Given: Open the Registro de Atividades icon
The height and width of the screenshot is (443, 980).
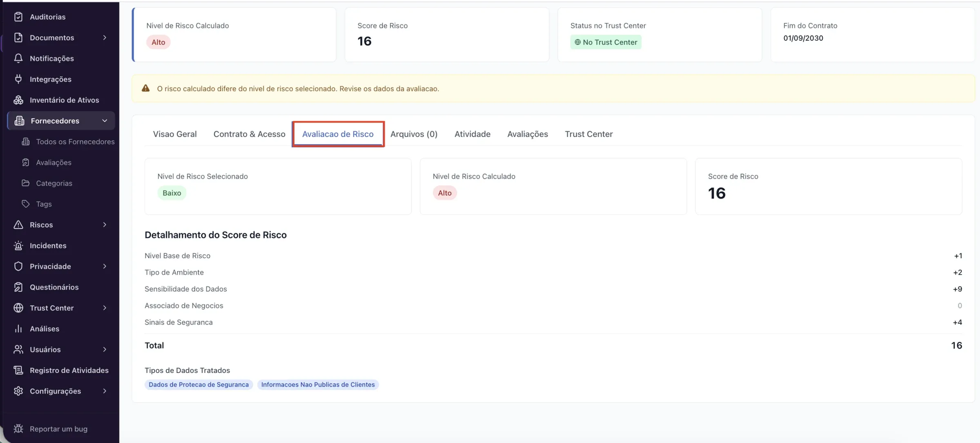Looking at the screenshot, I should click(18, 370).
